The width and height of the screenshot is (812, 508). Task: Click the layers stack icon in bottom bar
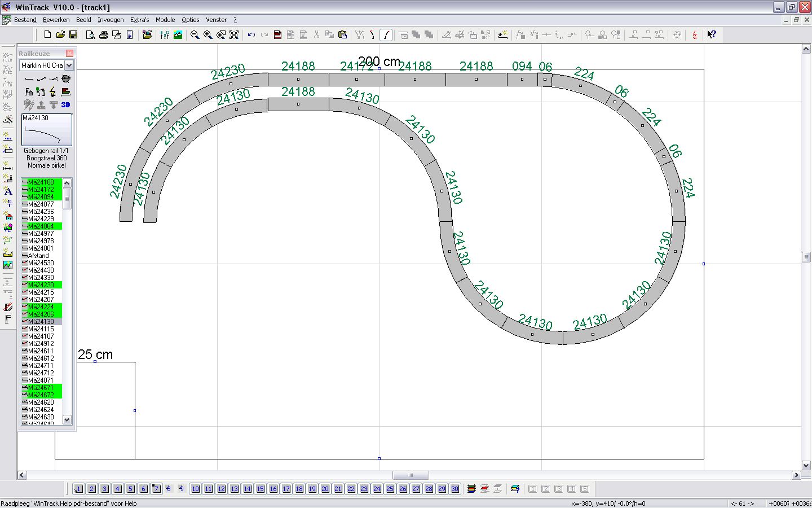coord(472,489)
